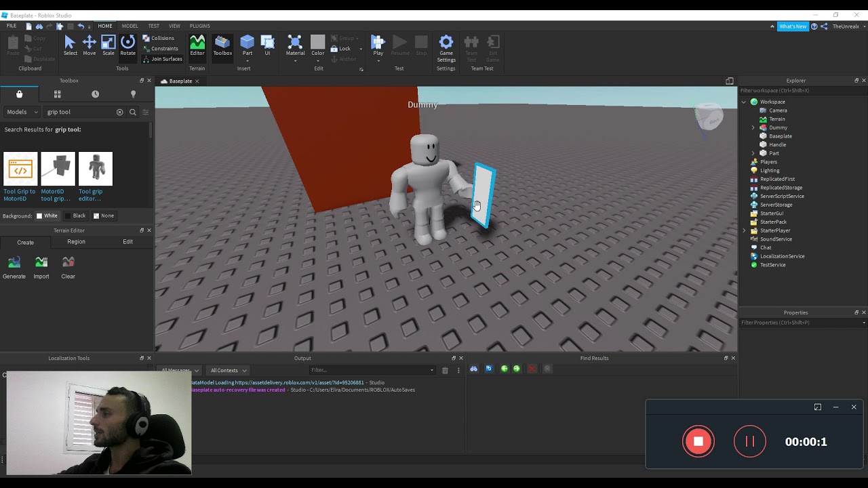Select the 'Tool grip editor' result thumbnail
The height and width of the screenshot is (488, 868).
(x=96, y=169)
